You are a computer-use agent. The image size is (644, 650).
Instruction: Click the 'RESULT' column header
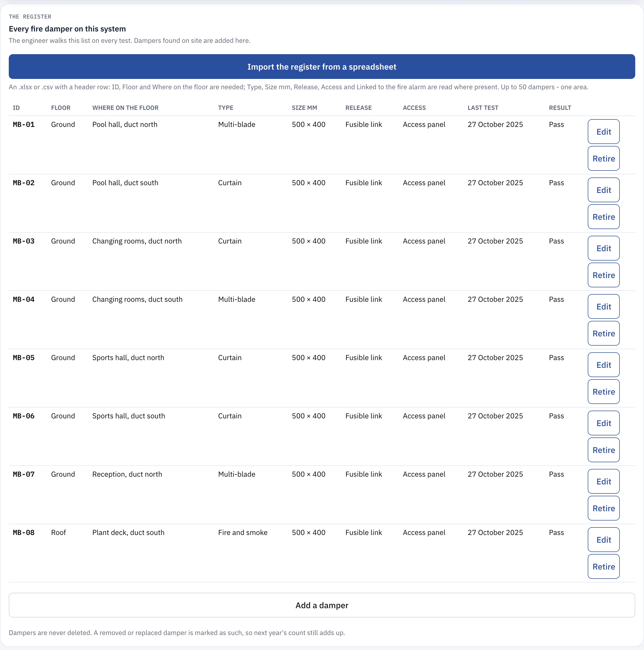point(560,108)
